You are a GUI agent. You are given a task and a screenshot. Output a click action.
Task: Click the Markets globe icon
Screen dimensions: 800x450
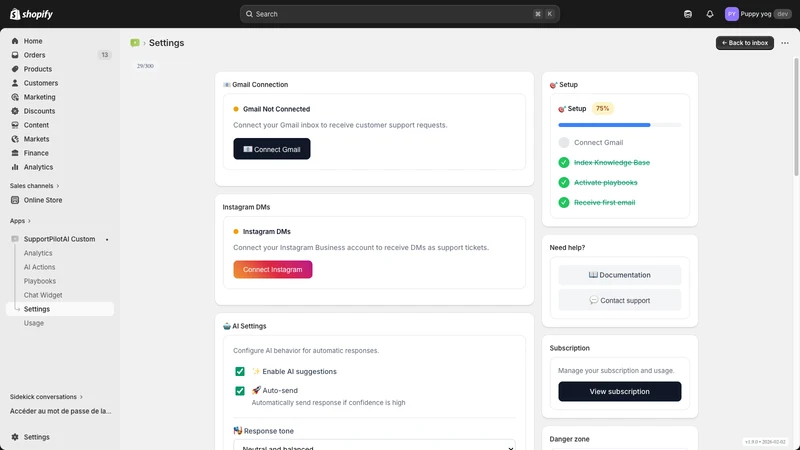click(15, 139)
